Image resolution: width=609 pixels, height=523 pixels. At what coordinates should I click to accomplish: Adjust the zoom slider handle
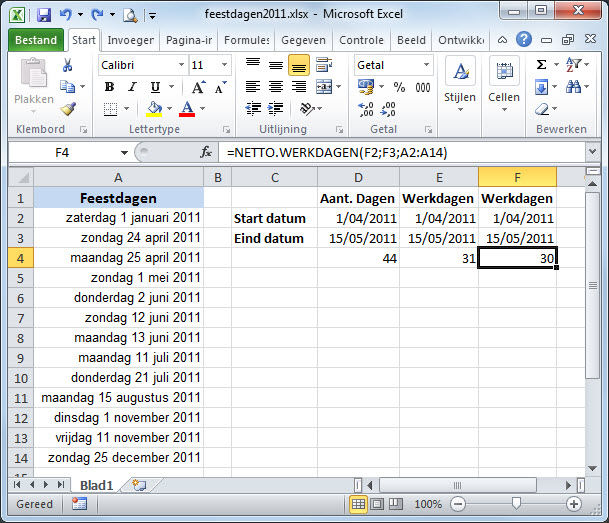click(x=516, y=504)
